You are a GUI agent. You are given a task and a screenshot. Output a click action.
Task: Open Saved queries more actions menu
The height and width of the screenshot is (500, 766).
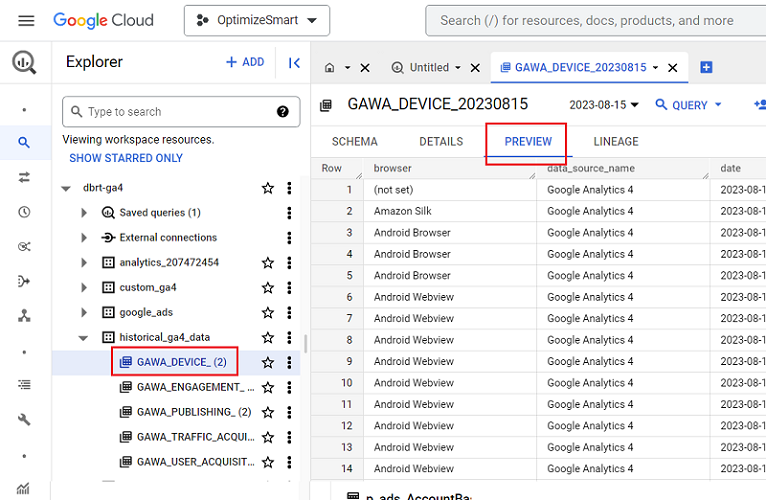(x=289, y=213)
